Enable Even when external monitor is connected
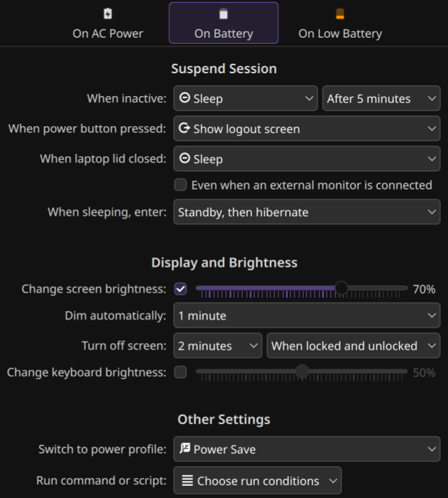448x498 pixels. (x=180, y=185)
